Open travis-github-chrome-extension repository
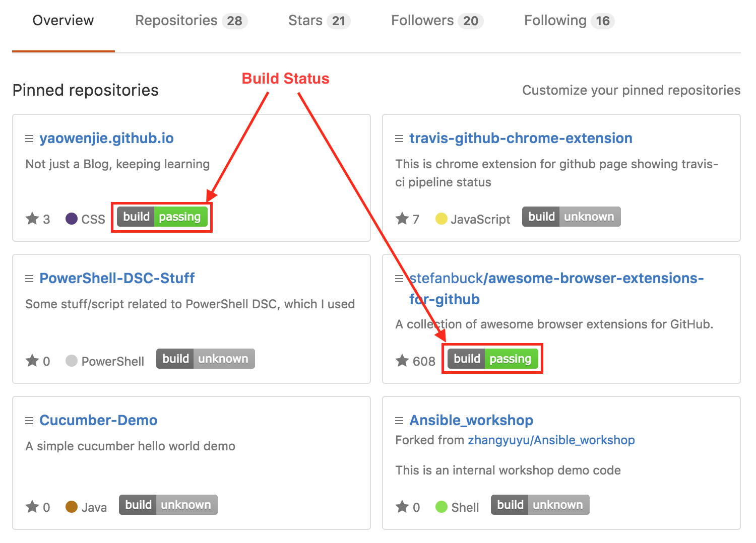The width and height of the screenshot is (756, 543). [x=521, y=138]
